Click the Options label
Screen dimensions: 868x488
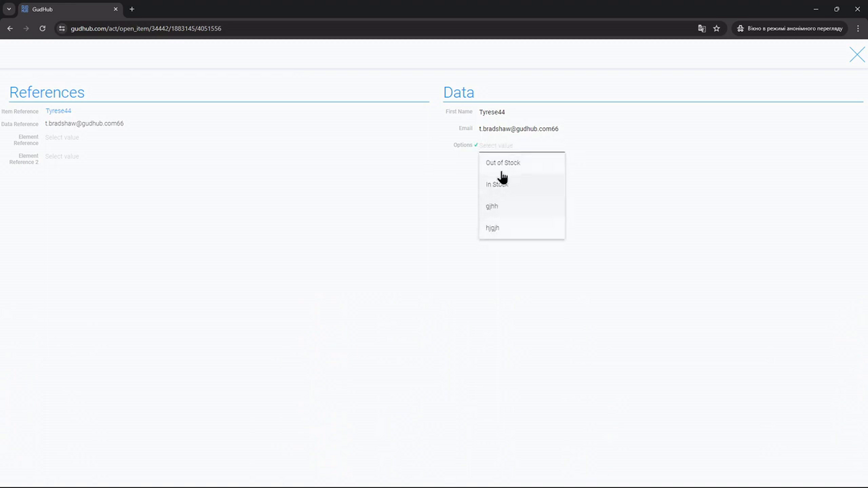coord(463,145)
